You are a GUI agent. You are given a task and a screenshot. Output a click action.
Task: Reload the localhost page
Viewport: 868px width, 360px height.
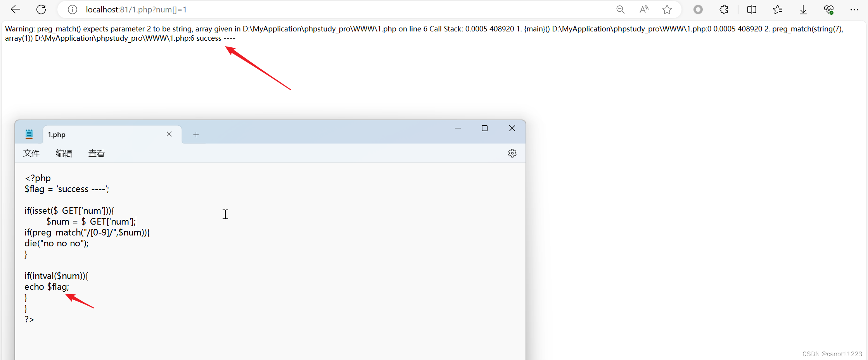tap(41, 9)
